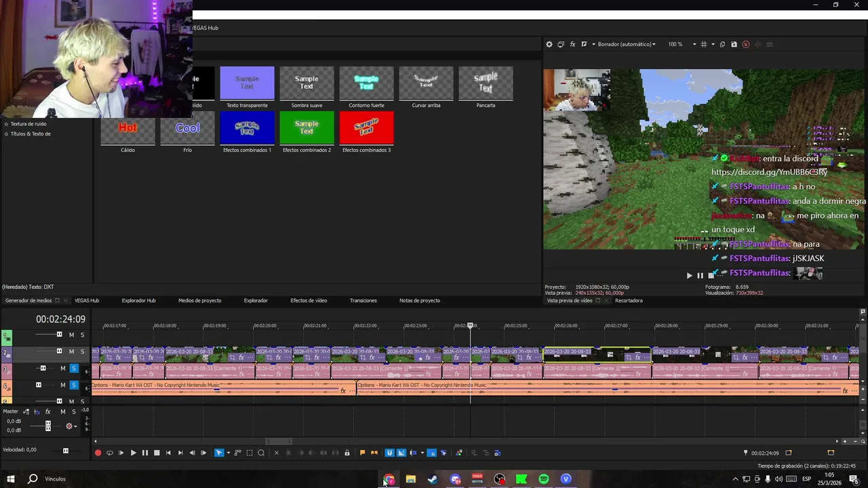
Task: Switch to the Recortadora tab
Action: point(629,300)
